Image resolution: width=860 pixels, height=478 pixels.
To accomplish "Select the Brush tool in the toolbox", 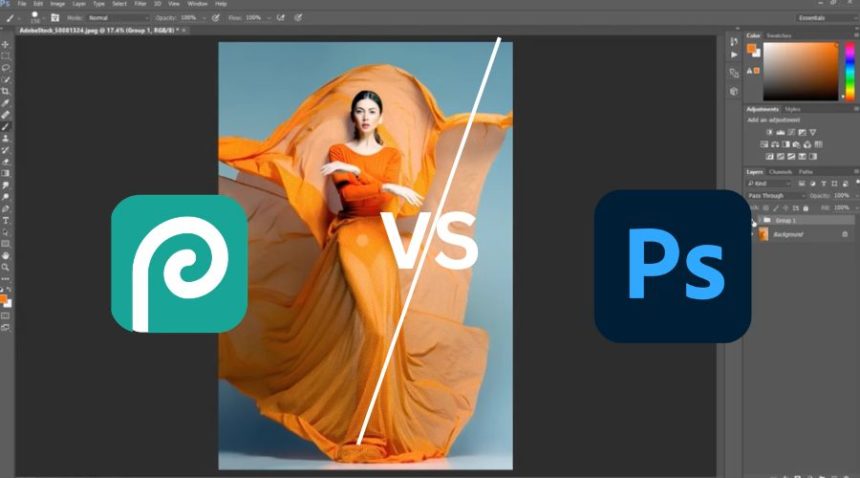I will pos(5,127).
